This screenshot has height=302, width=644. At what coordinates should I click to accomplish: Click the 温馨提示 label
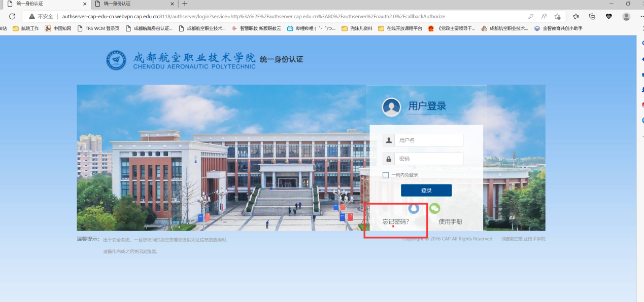[88, 239]
